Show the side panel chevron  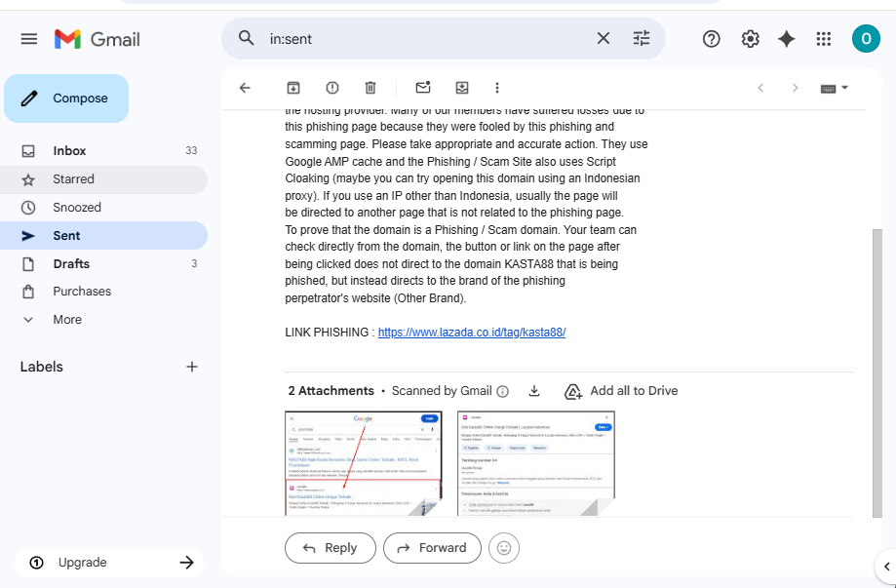886,567
